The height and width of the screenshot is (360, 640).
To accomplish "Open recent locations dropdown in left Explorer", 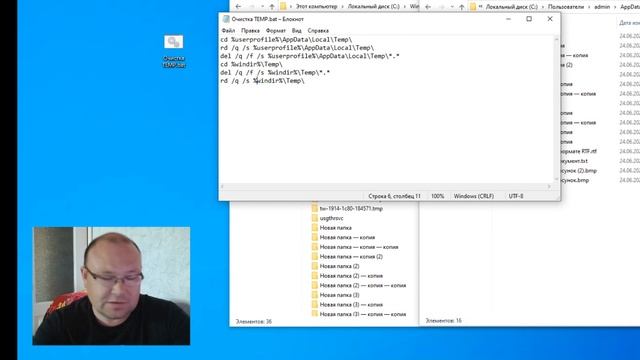I will [262, 7].
